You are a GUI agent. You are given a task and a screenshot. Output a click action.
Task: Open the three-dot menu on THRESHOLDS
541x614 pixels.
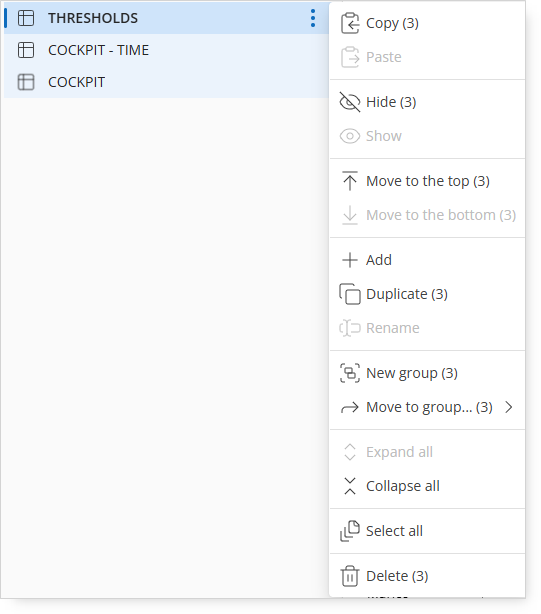pos(313,18)
